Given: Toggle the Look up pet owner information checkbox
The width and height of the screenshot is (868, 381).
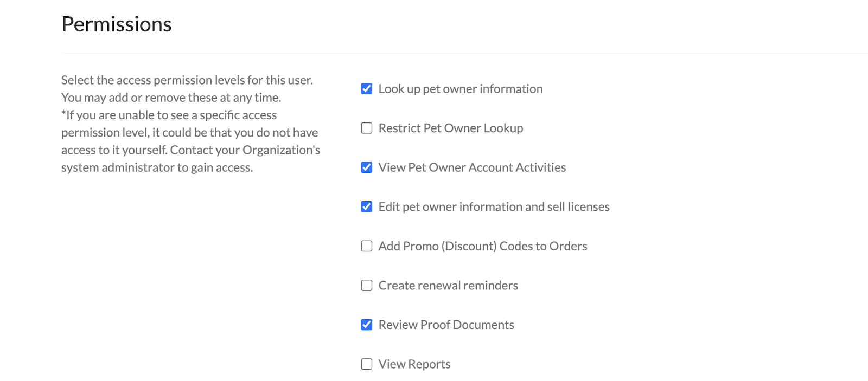Looking at the screenshot, I should (x=366, y=88).
